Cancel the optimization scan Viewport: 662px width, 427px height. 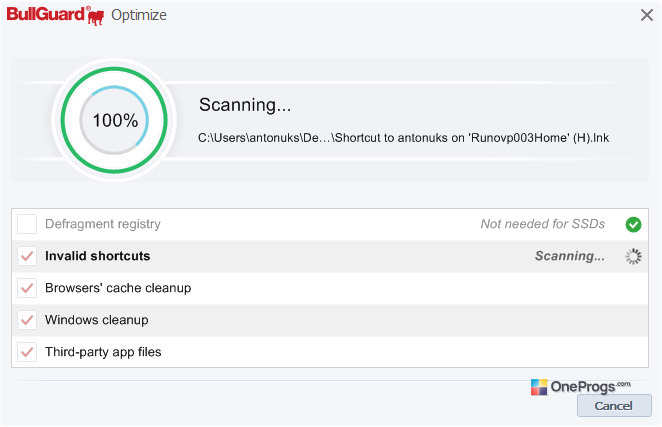[x=614, y=406]
